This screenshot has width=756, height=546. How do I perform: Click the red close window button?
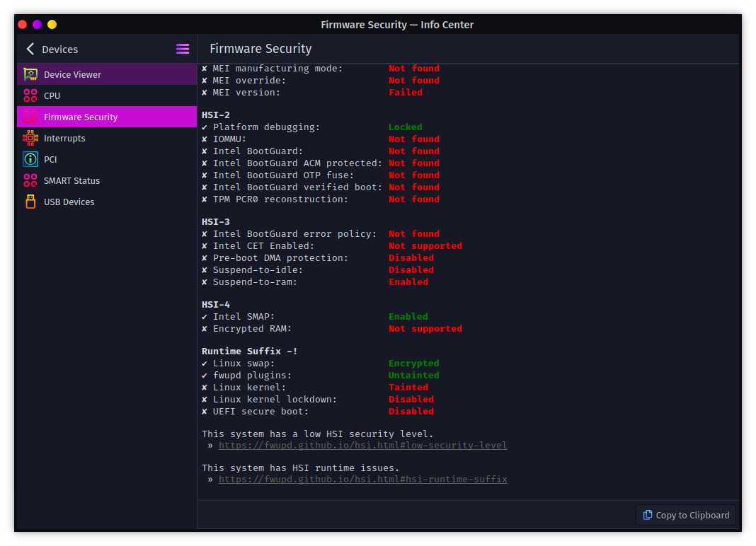(22, 24)
